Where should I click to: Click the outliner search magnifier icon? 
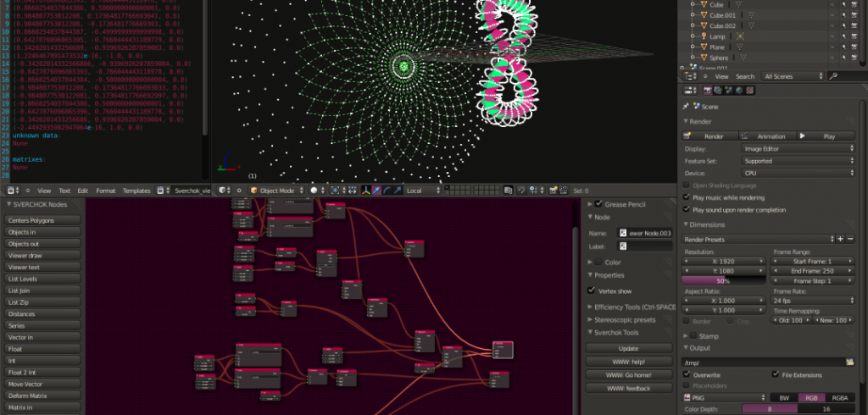[x=833, y=76]
